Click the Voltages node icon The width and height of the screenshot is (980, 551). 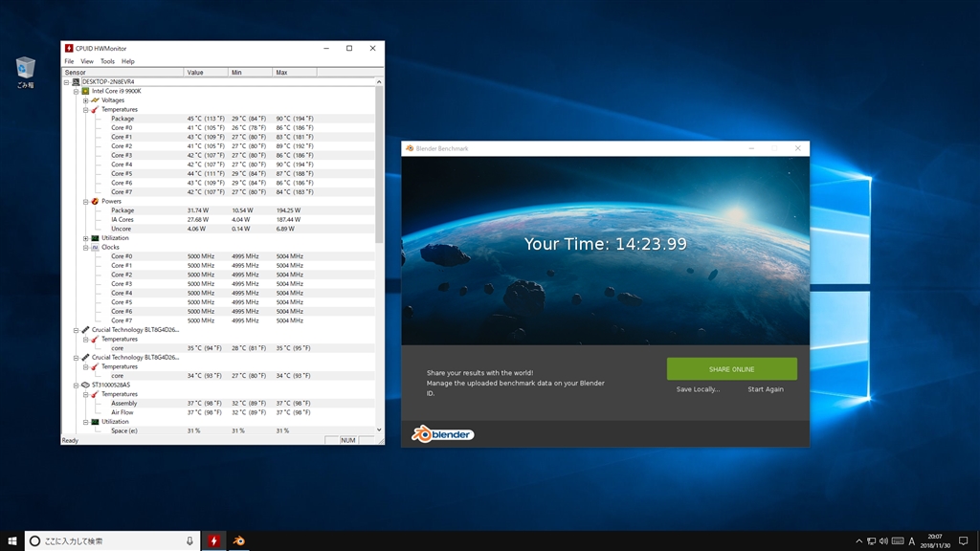tap(95, 99)
